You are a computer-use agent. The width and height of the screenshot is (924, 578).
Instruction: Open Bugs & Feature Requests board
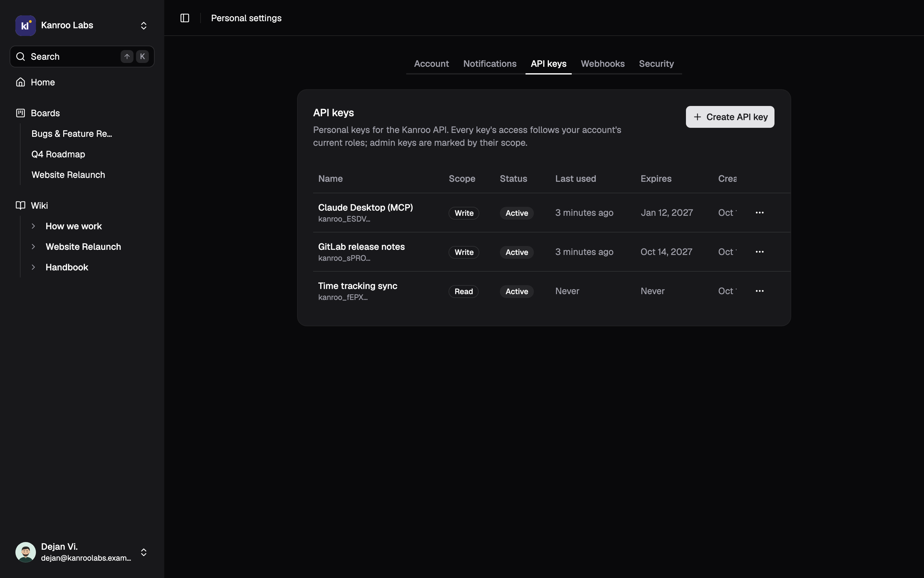click(72, 134)
